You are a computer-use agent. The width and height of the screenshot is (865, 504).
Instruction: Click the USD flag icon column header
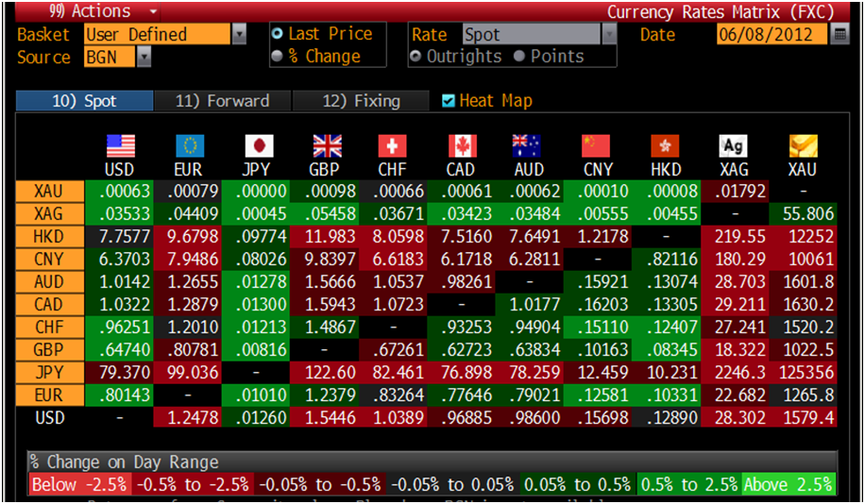(120, 146)
